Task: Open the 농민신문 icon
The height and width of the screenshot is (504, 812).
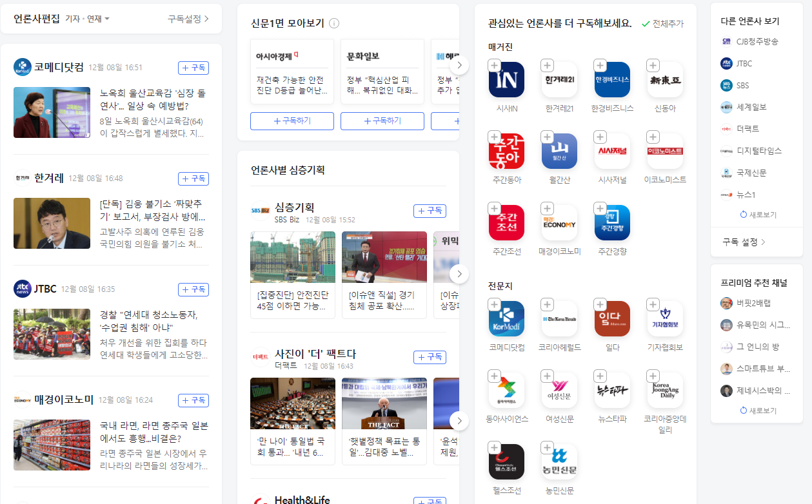Action: [559, 461]
